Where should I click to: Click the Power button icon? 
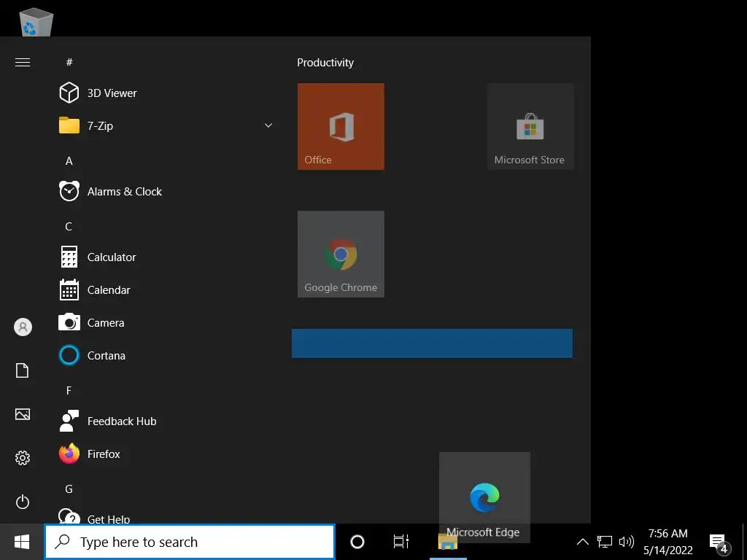click(23, 502)
